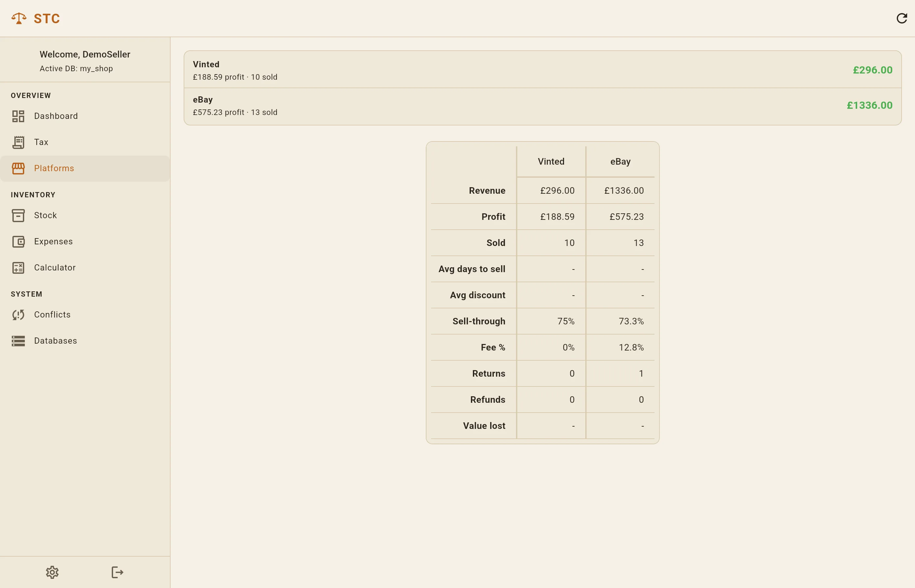This screenshot has height=588, width=915.
Task: Click the Databases storage icon
Action: tap(18, 341)
